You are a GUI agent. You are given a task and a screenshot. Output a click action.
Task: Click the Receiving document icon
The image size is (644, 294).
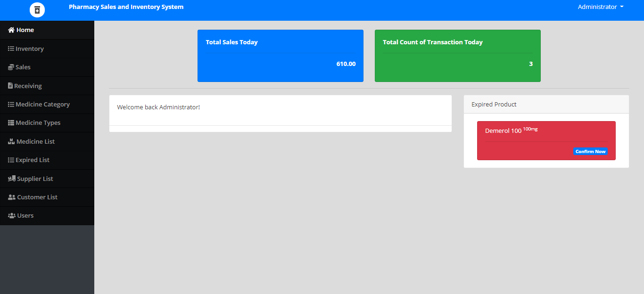coord(10,86)
